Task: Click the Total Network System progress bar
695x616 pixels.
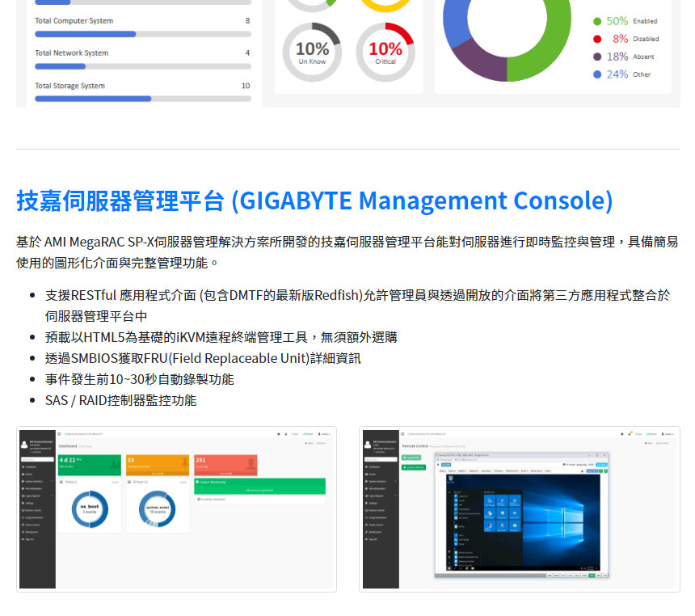Action: [x=143, y=66]
